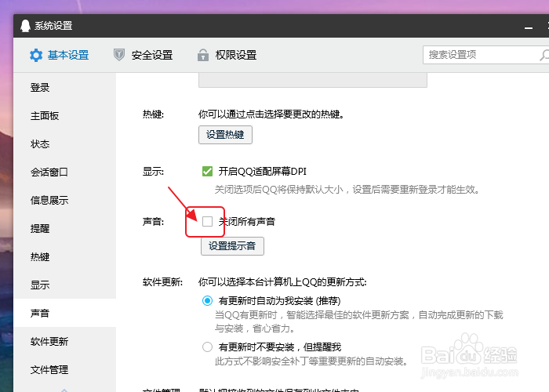The image size is (549, 392).
Task: Open the 安全设置 tab
Action: tap(144, 55)
